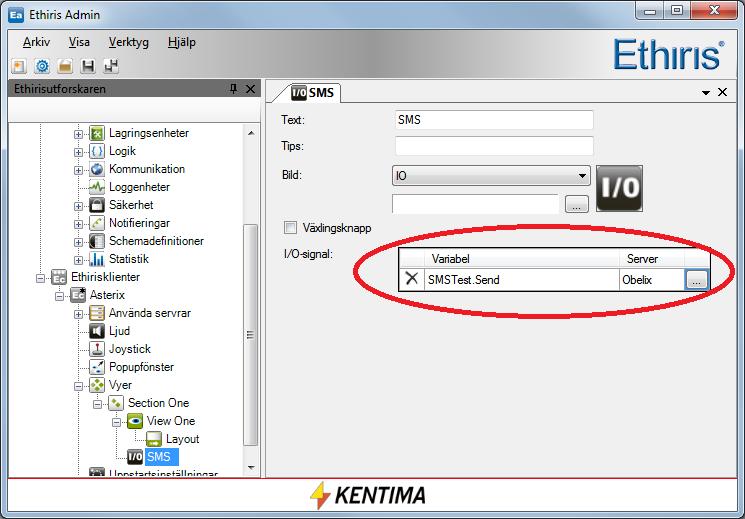Image resolution: width=745 pixels, height=519 pixels.
Task: Click the Asterix client icon
Action: coord(78,295)
